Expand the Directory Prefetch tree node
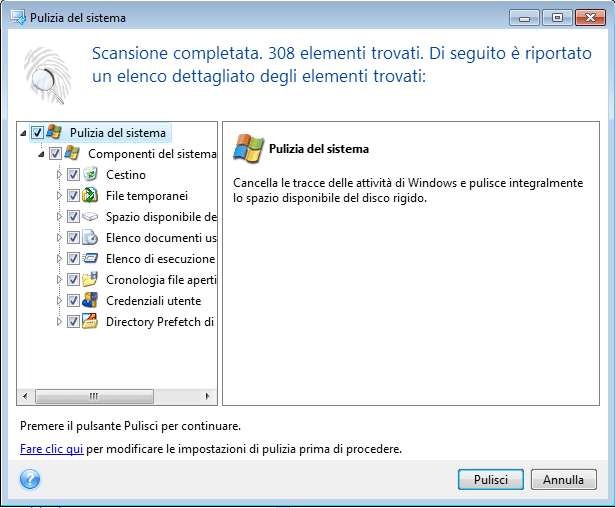 click(59, 322)
